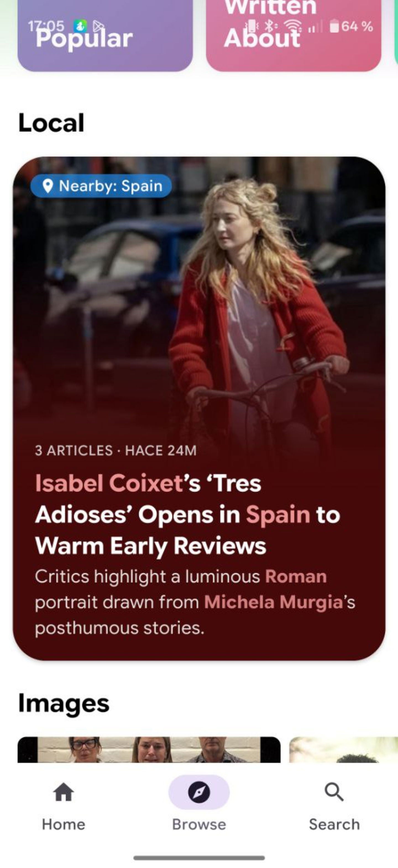Tap the Wi-Fi icon in status bar

(292, 26)
